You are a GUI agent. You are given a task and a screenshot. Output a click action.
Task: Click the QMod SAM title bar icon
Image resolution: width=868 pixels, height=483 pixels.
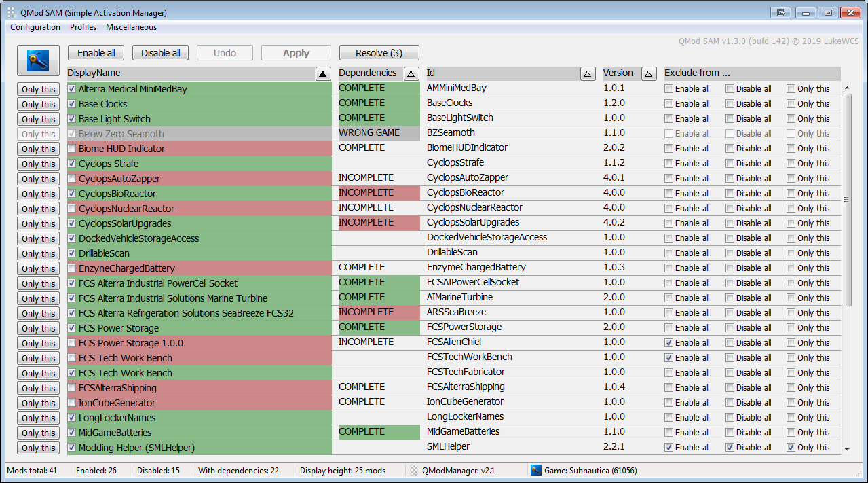[11, 12]
